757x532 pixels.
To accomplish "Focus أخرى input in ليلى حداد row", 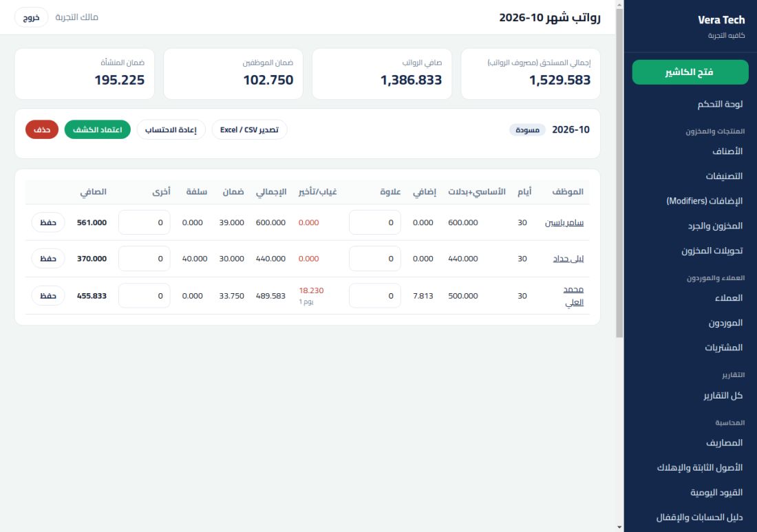I will (x=145, y=259).
